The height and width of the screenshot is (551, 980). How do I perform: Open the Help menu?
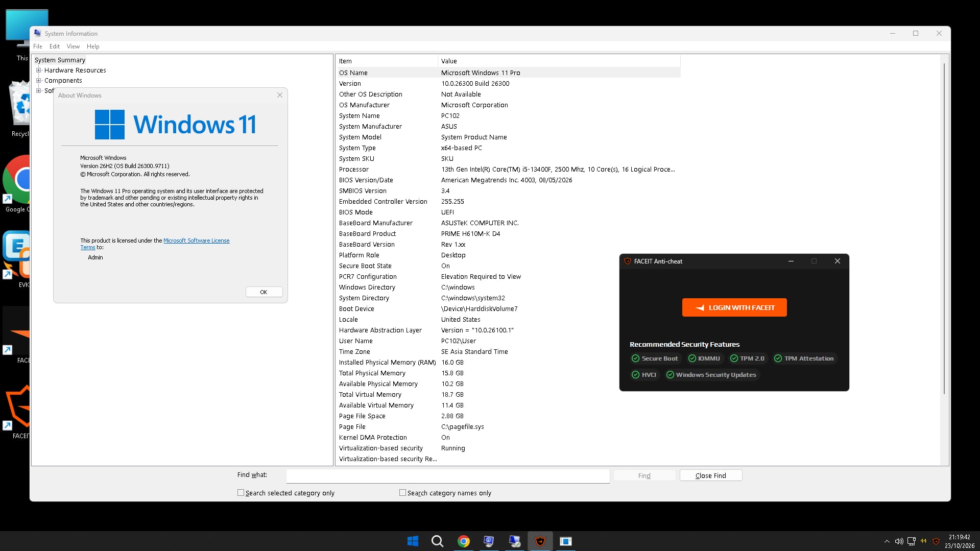[93, 46]
